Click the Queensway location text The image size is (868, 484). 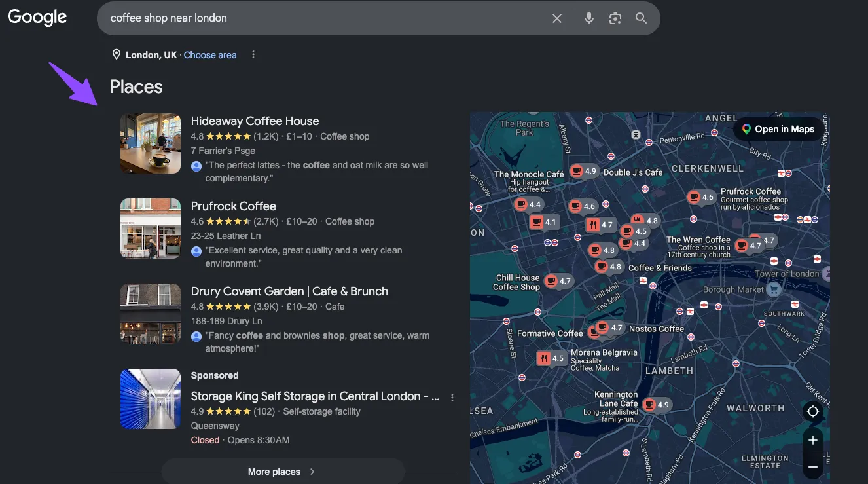tap(215, 426)
